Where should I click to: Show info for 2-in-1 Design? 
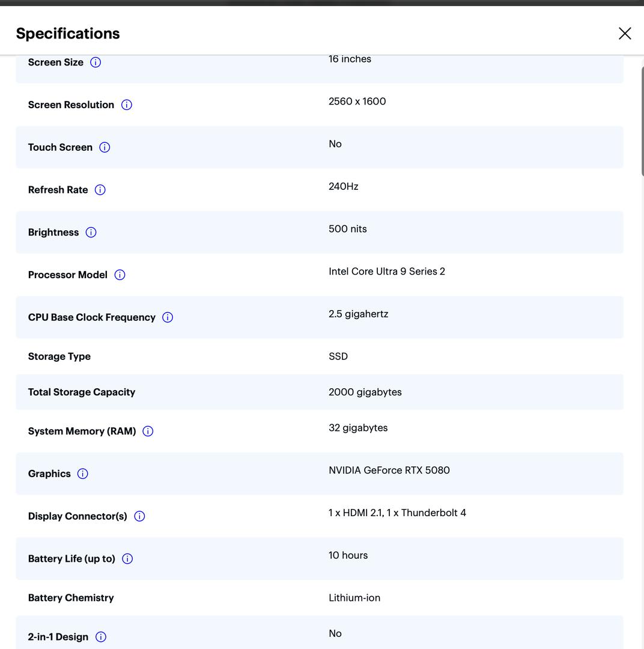101,637
